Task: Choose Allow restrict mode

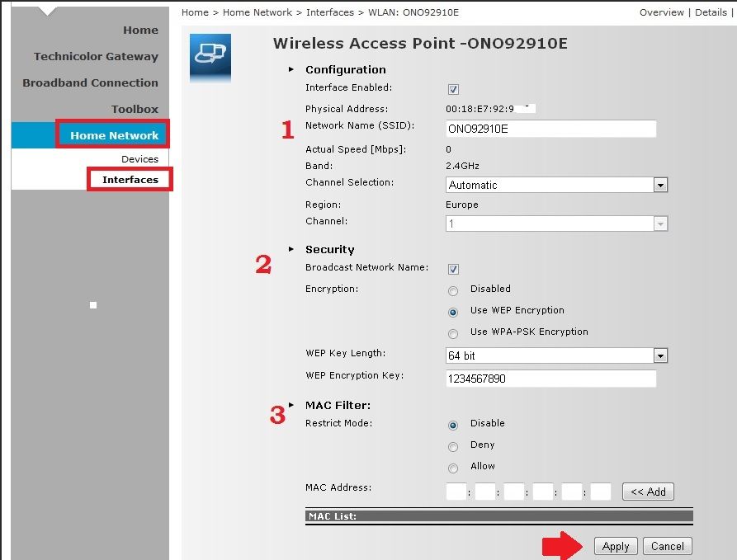Action: 453,468
